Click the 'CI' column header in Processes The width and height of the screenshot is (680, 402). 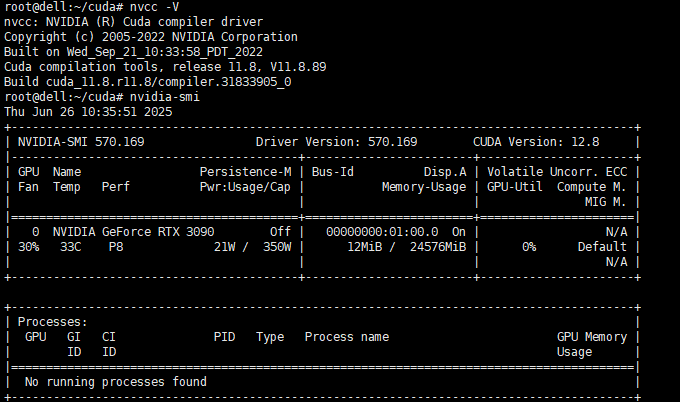pos(109,337)
